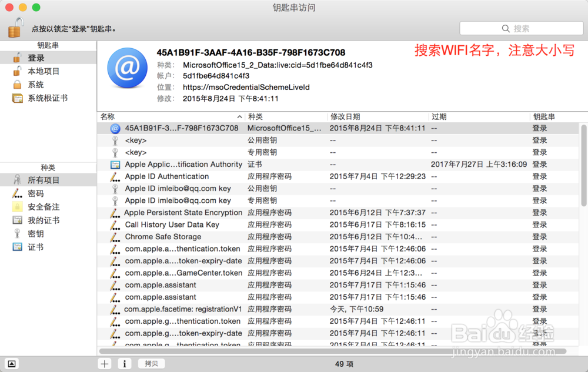
Task: Click pencil icon of Chrome Safe Storage
Action: click(115, 237)
